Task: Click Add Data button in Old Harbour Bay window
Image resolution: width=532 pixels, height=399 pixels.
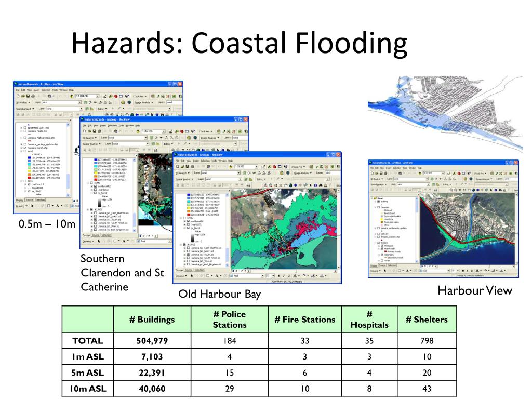Action: click(231, 167)
